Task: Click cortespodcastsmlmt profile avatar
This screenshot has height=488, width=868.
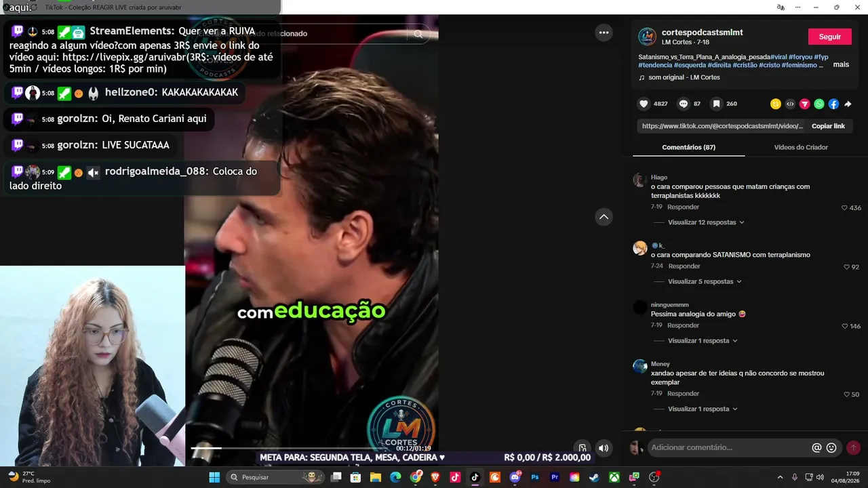Action: tap(647, 37)
